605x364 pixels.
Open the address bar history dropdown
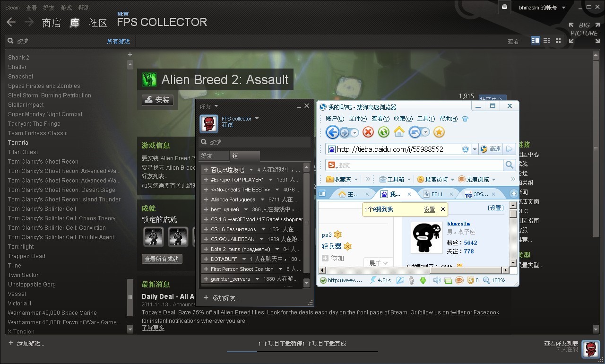click(x=475, y=149)
